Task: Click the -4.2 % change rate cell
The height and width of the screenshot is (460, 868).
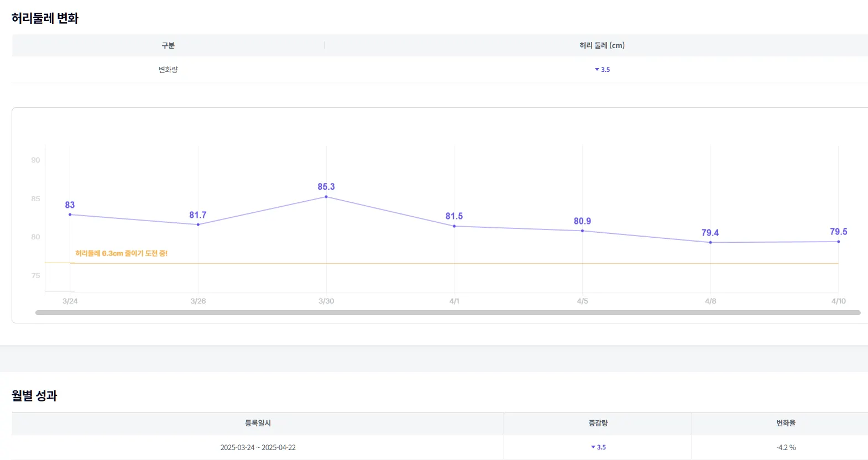Action: [786, 447]
